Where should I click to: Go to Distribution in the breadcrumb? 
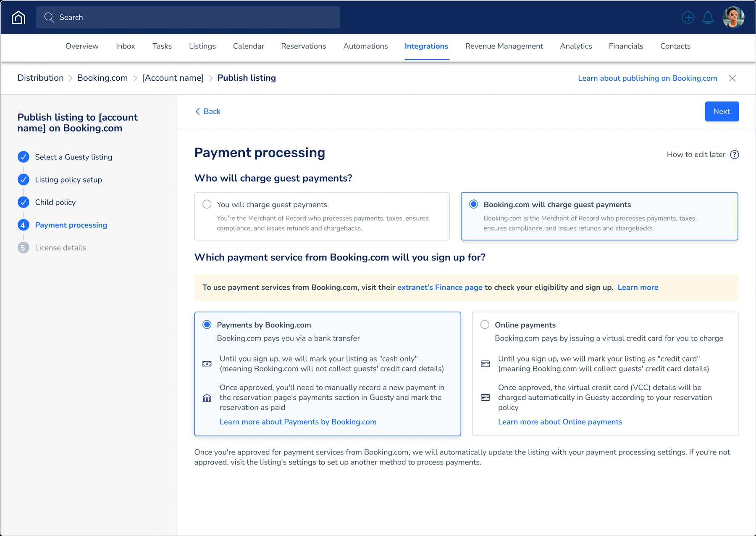click(41, 78)
